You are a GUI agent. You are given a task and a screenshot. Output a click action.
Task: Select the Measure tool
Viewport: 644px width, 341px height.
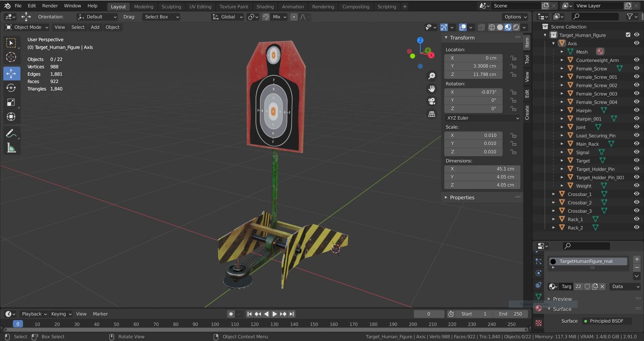click(11, 148)
